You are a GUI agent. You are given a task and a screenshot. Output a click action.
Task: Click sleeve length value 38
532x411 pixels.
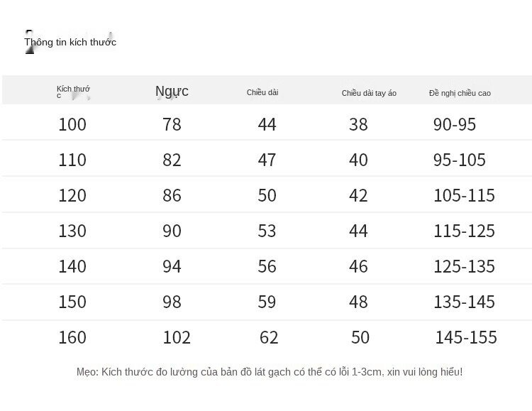pyautogui.click(x=359, y=125)
